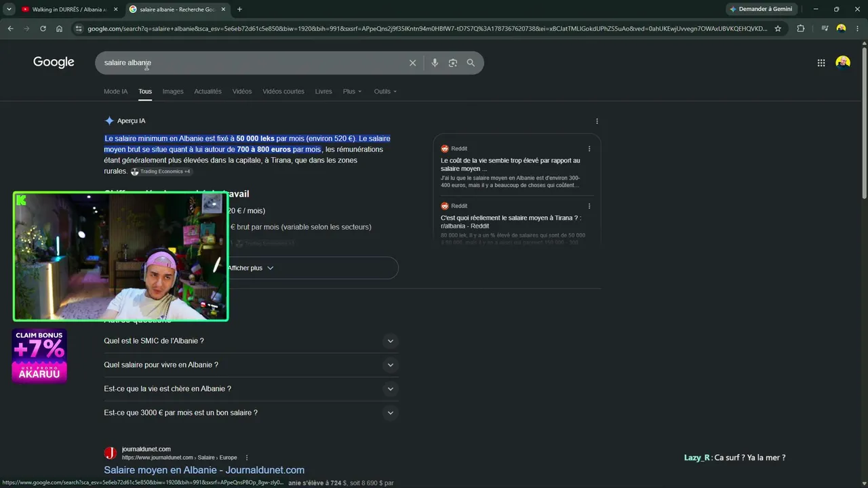Submit search with the magnifier icon
This screenshot has height=488, width=868.
click(471, 63)
